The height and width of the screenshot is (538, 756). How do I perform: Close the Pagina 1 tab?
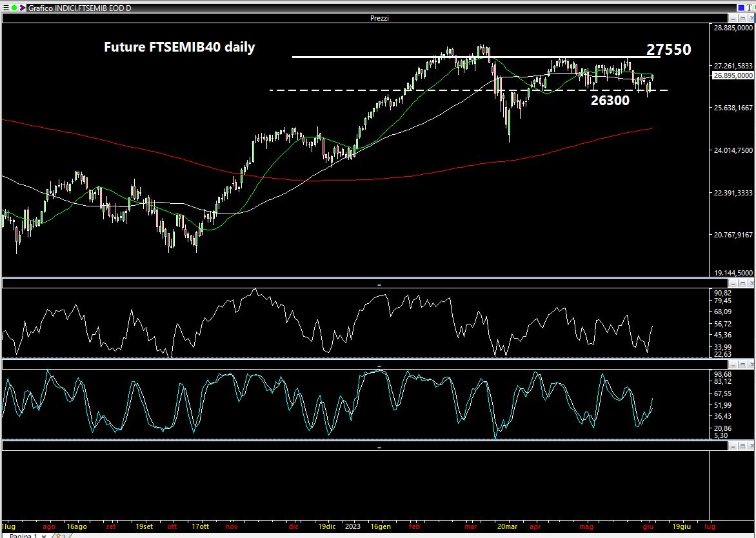[43, 535]
